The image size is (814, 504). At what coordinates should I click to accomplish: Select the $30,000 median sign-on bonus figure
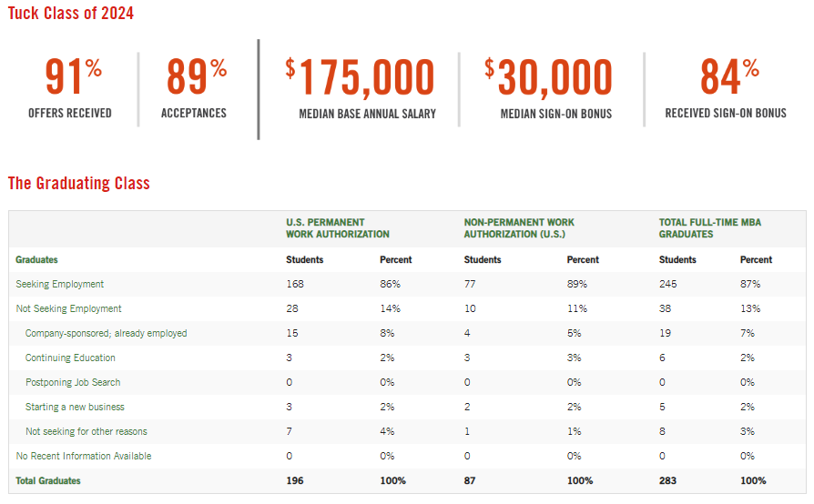[x=549, y=78]
